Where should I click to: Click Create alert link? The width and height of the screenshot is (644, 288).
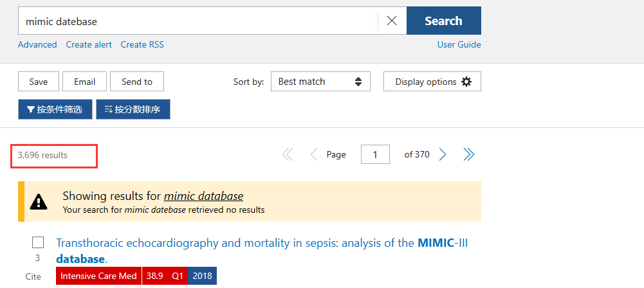[x=89, y=44]
